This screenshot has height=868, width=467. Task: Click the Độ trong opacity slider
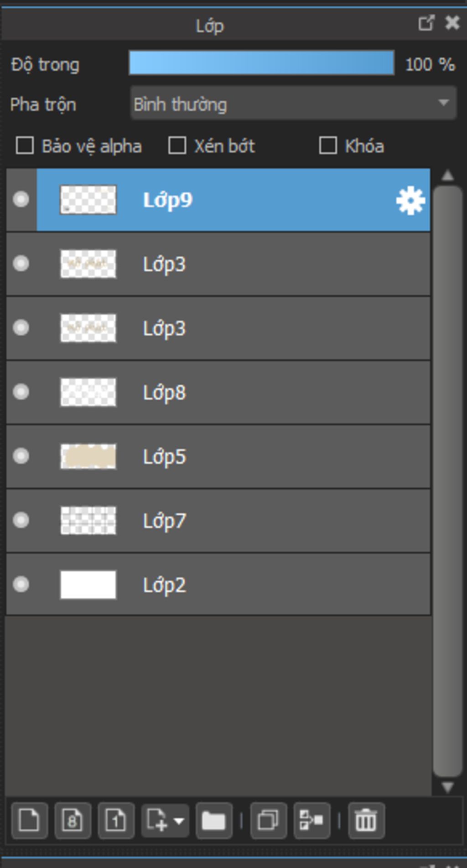point(261,63)
